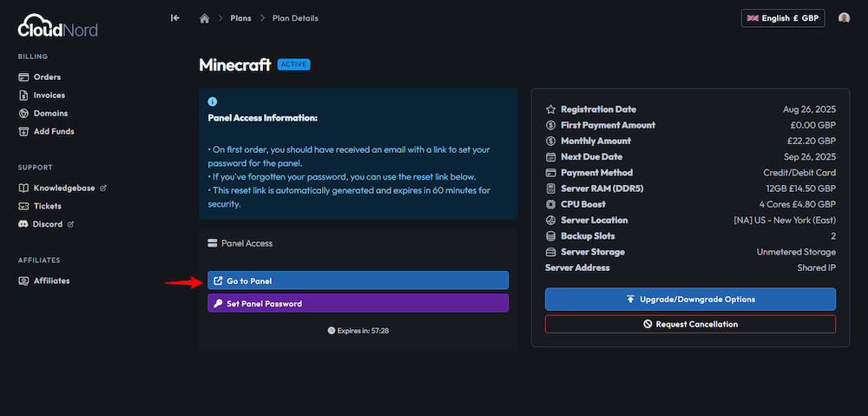Click the ACTIVE status badge
This screenshot has height=416, width=868.
pyautogui.click(x=294, y=65)
